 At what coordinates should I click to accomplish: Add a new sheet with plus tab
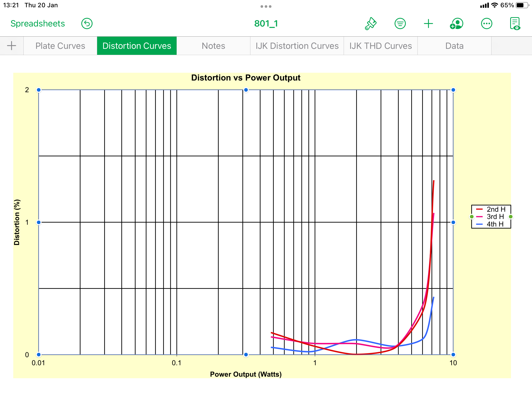tap(12, 46)
